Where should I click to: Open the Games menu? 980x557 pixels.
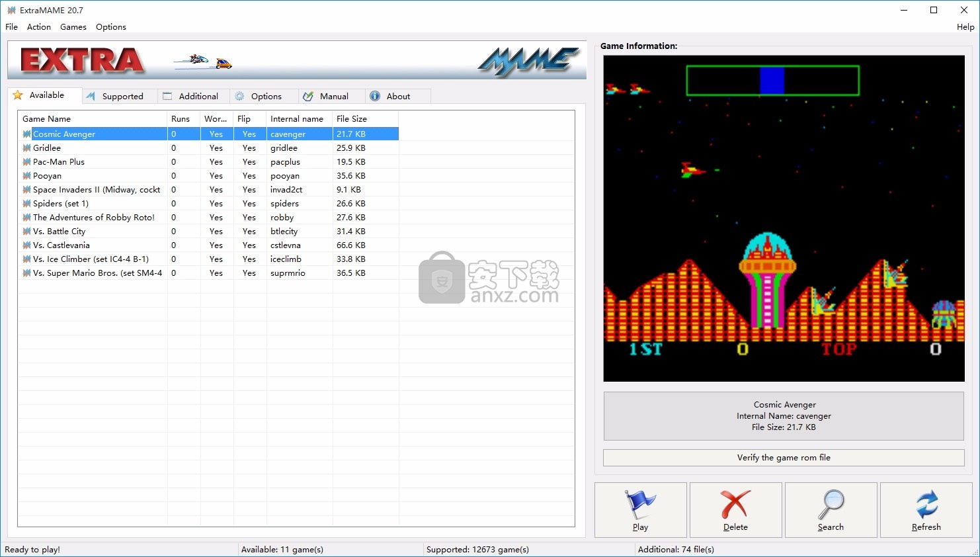(x=73, y=27)
